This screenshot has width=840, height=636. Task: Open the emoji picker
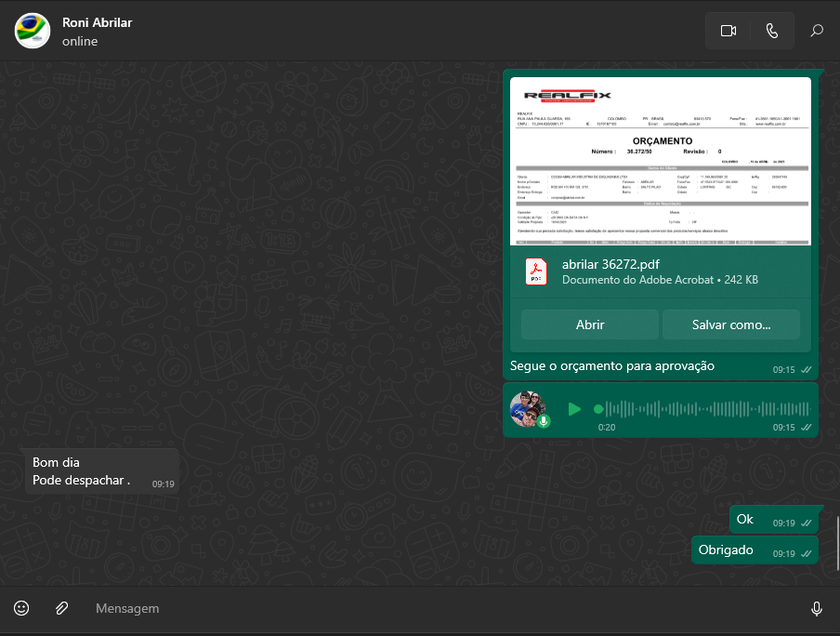point(21,608)
